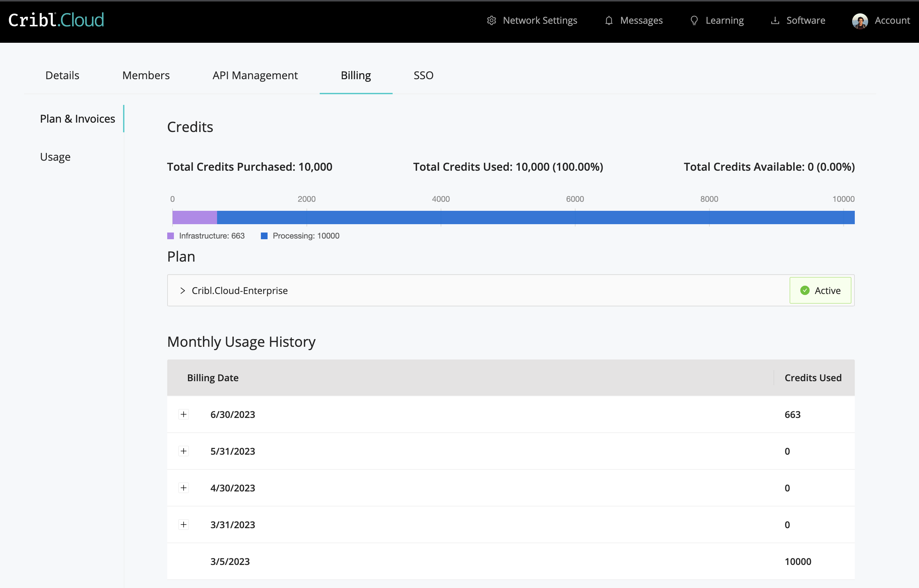Expand the 5/31/2023 billing row
This screenshot has height=588, width=919.
184,451
